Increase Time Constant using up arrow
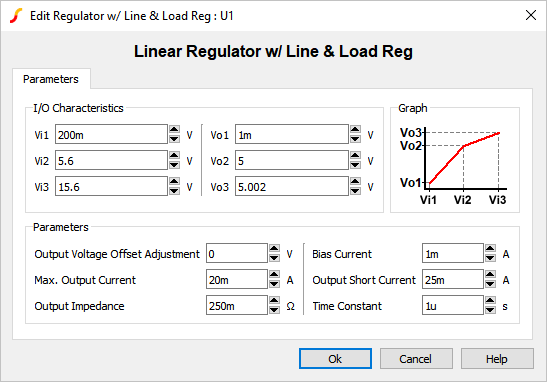This screenshot has height=382, width=547. [x=490, y=301]
